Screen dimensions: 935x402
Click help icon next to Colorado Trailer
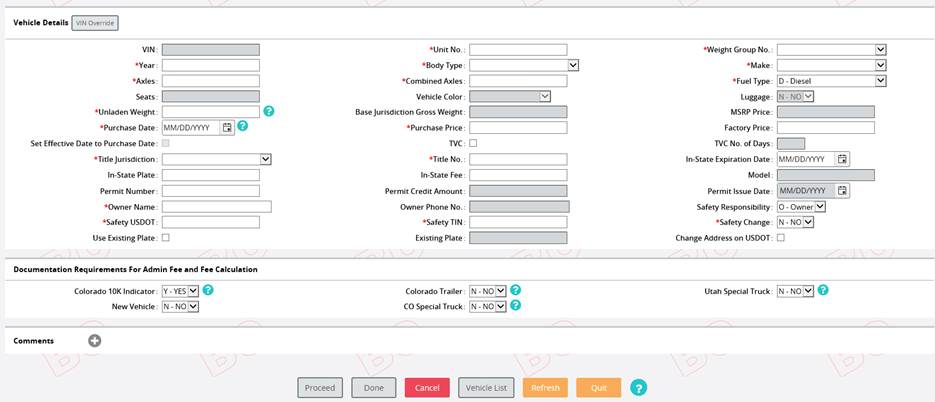pyautogui.click(x=515, y=291)
